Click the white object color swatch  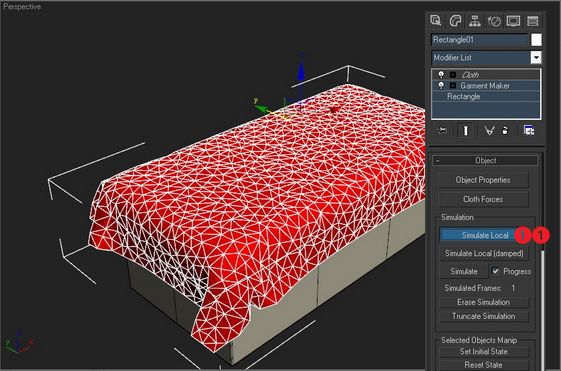point(536,40)
